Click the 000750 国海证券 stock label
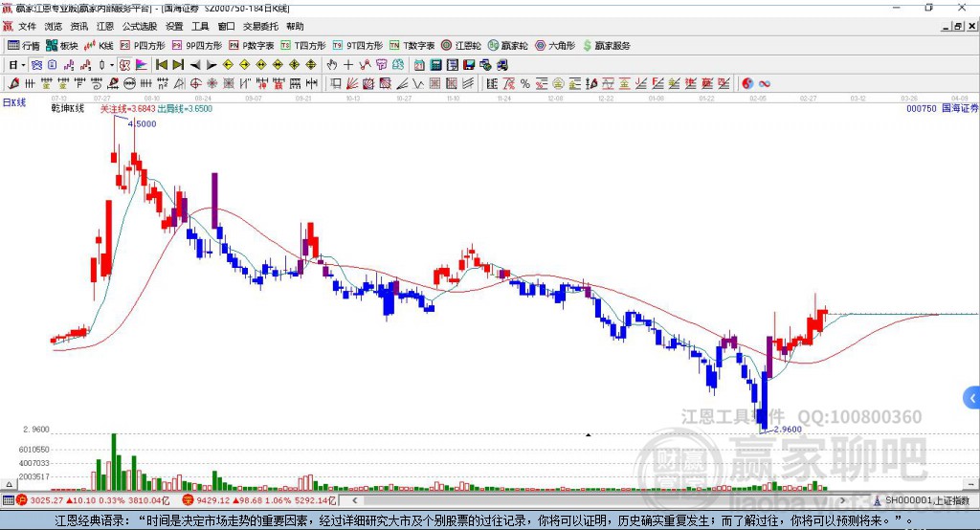 pyautogui.click(x=942, y=108)
